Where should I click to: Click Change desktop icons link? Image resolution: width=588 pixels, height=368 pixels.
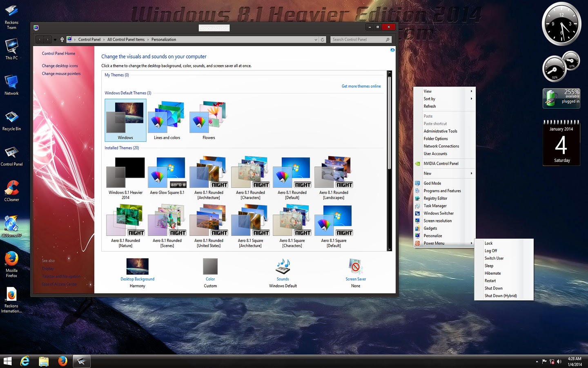click(60, 66)
